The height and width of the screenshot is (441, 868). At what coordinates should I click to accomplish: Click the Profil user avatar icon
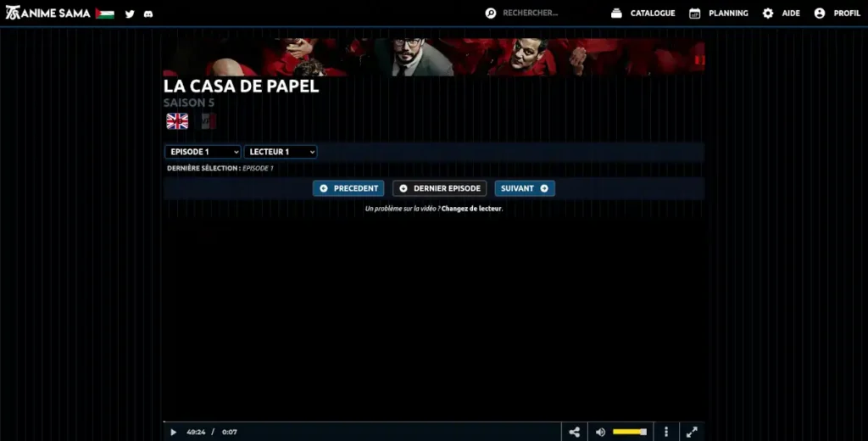[x=820, y=14]
